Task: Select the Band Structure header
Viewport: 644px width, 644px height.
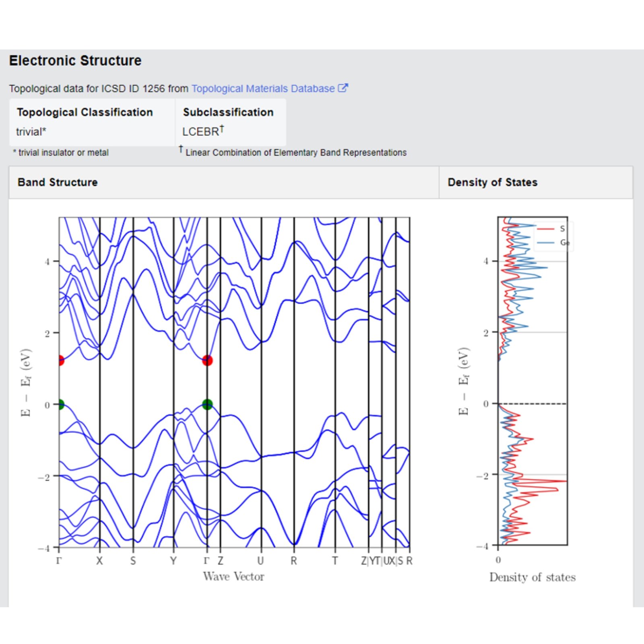Action: pyautogui.click(x=58, y=182)
